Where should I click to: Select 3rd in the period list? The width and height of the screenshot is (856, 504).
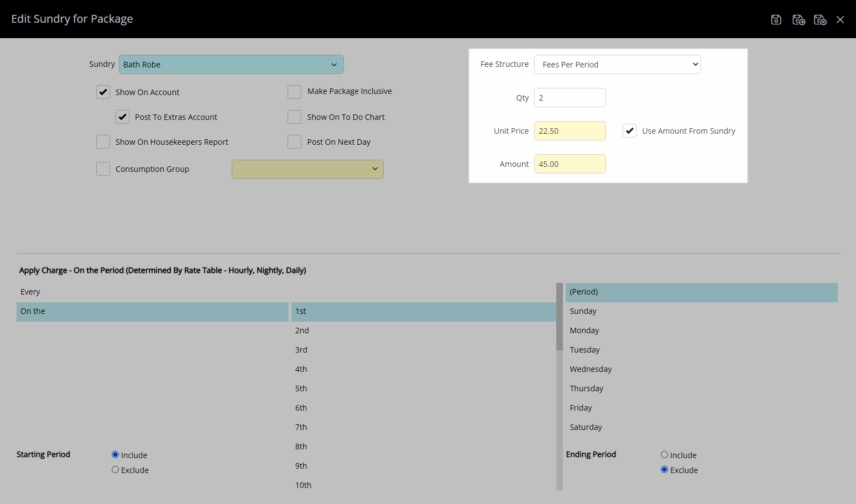[424, 350]
